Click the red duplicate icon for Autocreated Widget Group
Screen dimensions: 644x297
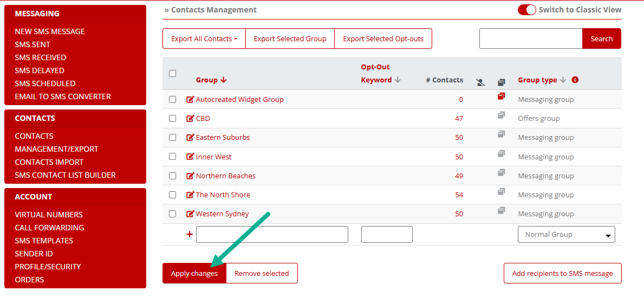pyautogui.click(x=502, y=96)
